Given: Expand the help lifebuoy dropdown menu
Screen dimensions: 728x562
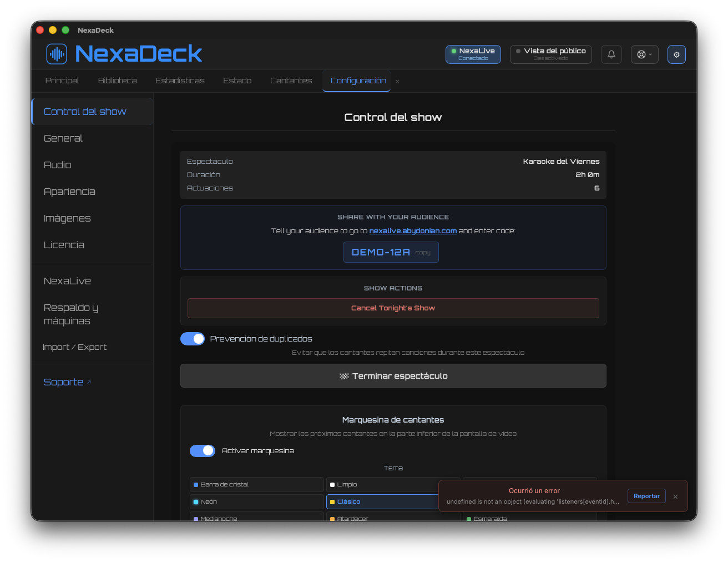Looking at the screenshot, I should pos(645,54).
